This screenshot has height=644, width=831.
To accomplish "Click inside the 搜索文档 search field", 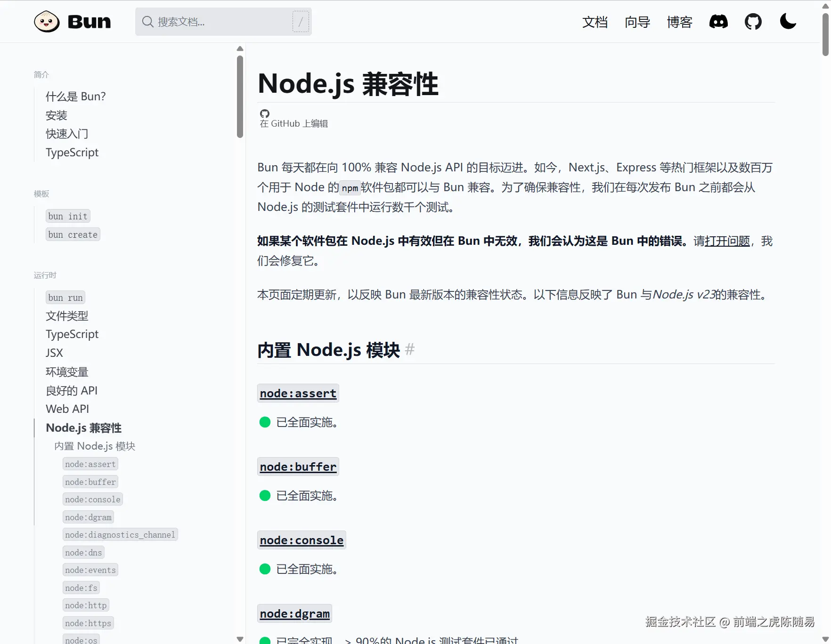I will click(x=212, y=22).
